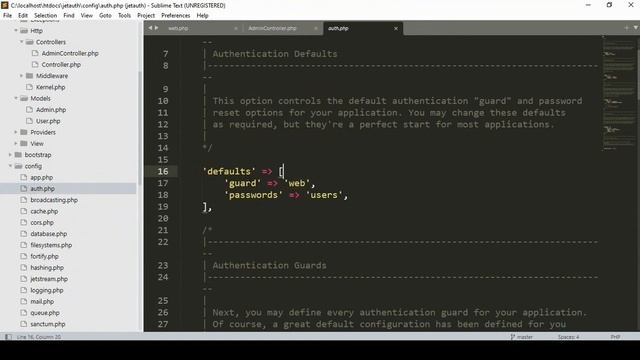Image resolution: width=640 pixels, height=360 pixels.
Task: Click the bootstrap folder icon
Action: pos(18,155)
